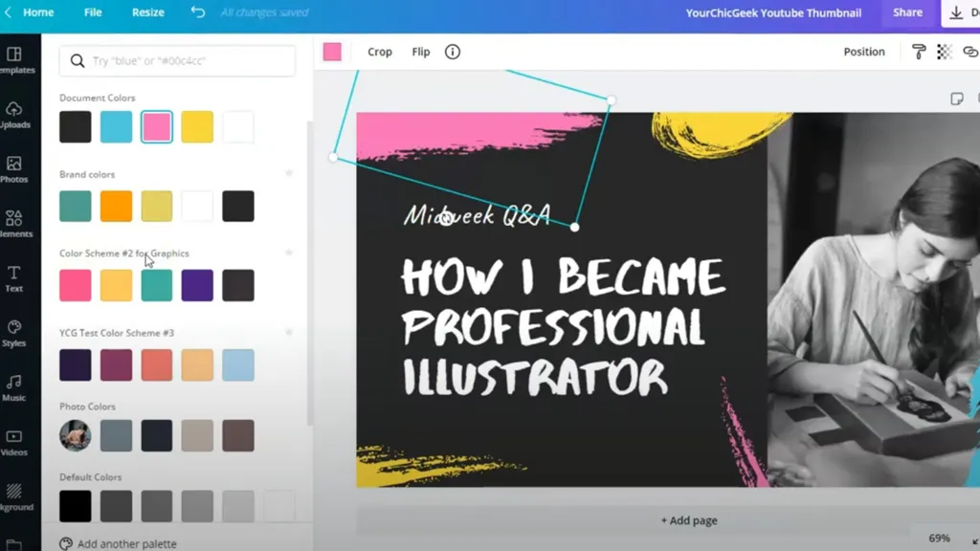Screen dimensions: 980x551
Task: Star the Color Scheme #2 palette
Action: tap(289, 253)
